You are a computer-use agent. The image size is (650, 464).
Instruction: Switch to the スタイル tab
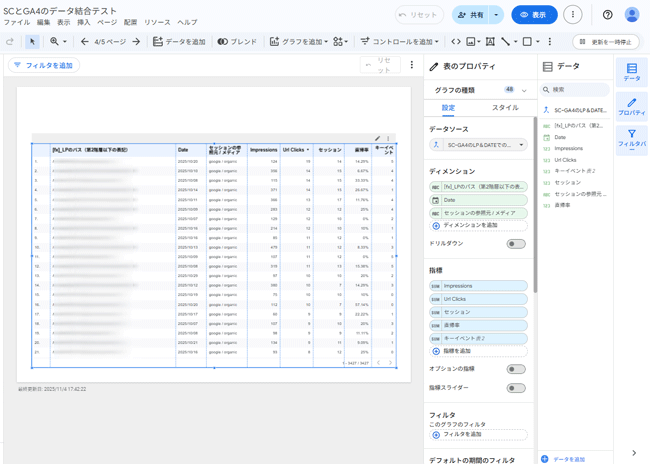505,108
